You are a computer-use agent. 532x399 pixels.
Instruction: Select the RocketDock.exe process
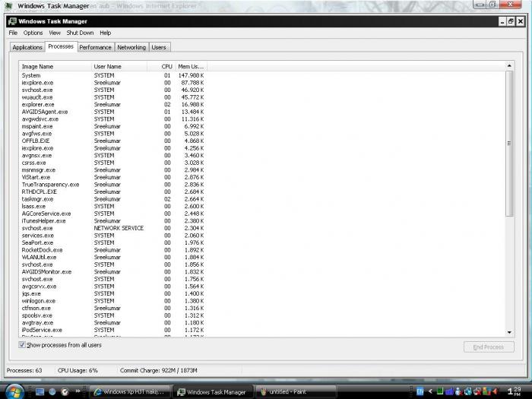113,250
